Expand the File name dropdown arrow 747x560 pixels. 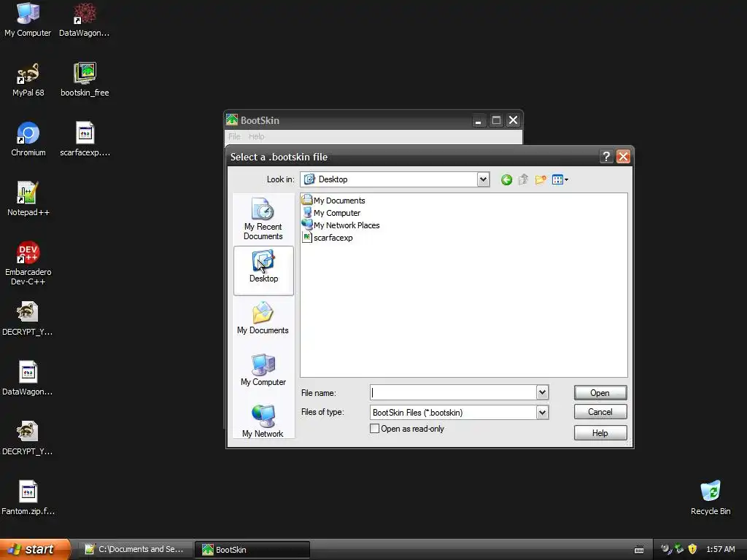[542, 392]
